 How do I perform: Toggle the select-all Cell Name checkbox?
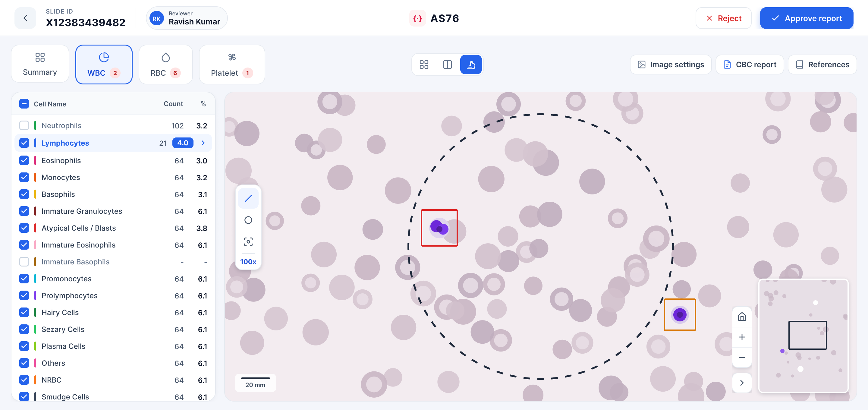pyautogui.click(x=24, y=104)
